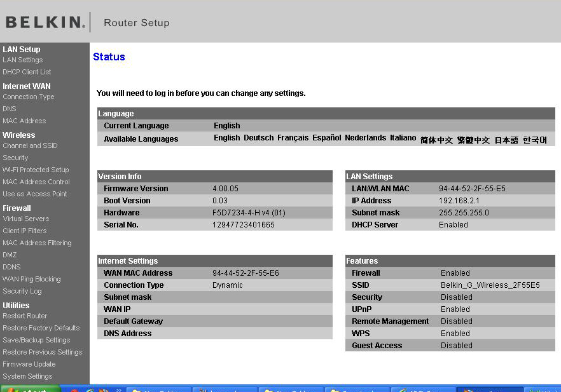561x392 pixels.
Task: Select firmware version value 4.00.05
Action: 225,189
